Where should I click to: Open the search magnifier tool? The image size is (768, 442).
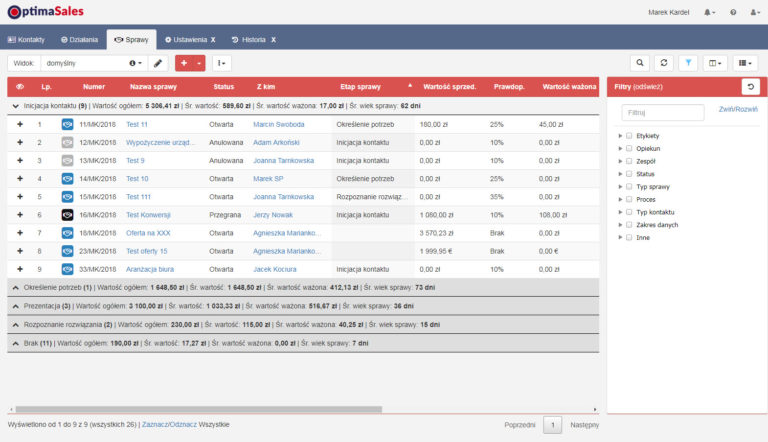[640, 63]
